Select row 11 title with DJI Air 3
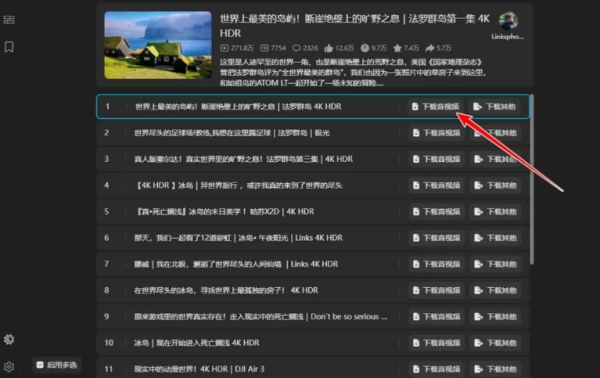The width and height of the screenshot is (600, 378). coord(199,369)
